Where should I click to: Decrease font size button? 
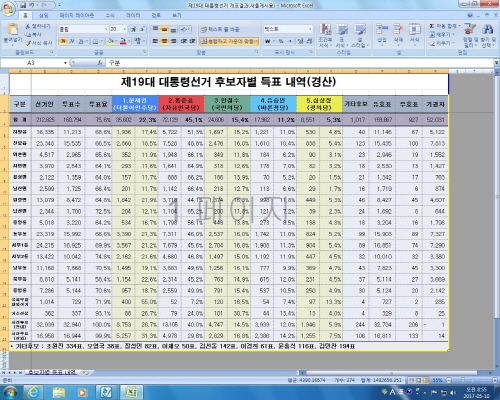(x=142, y=29)
